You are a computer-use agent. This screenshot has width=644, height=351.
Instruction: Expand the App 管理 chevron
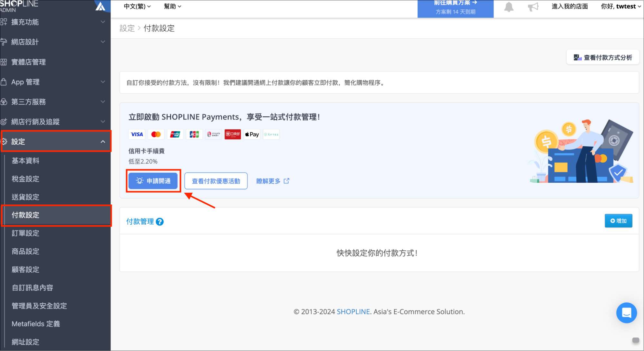click(x=103, y=82)
